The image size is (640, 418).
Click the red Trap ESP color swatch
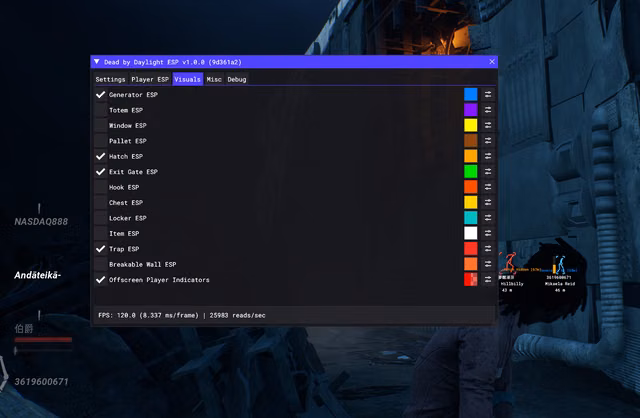pos(471,249)
